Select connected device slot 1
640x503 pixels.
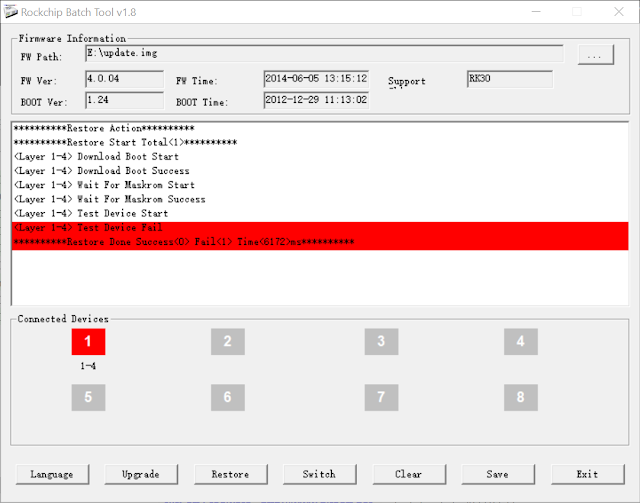click(88, 342)
